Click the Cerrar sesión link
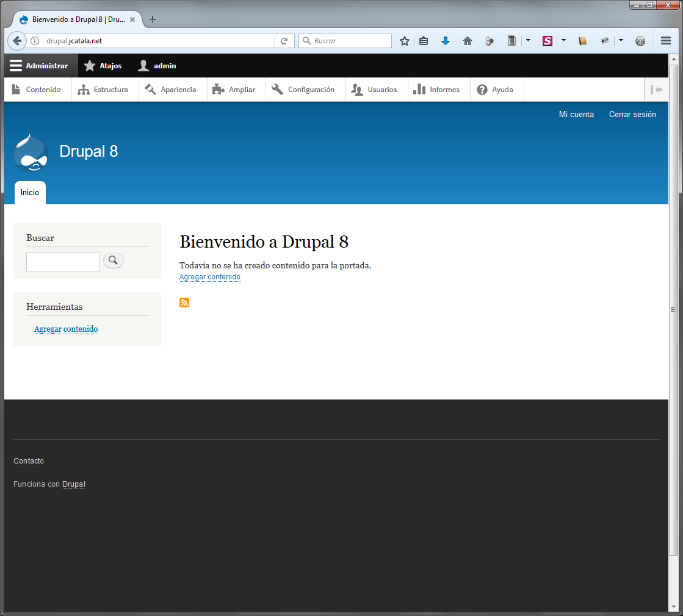This screenshot has height=616, width=683. pyautogui.click(x=632, y=115)
